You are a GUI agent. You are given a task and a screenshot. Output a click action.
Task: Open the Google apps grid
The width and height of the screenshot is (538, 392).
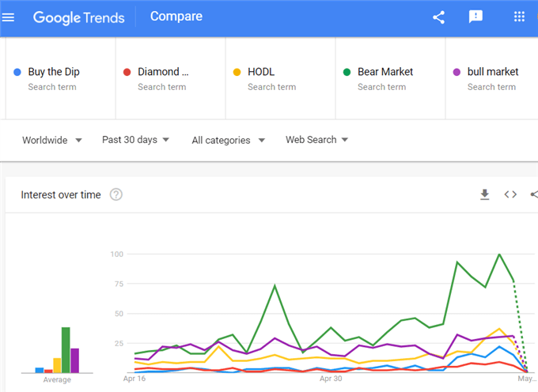click(x=519, y=17)
